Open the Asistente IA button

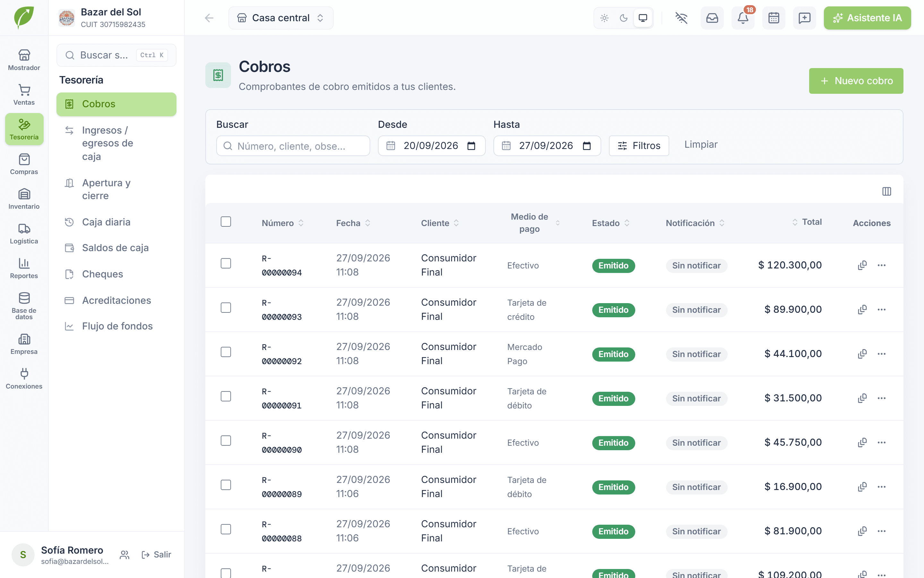867,18
